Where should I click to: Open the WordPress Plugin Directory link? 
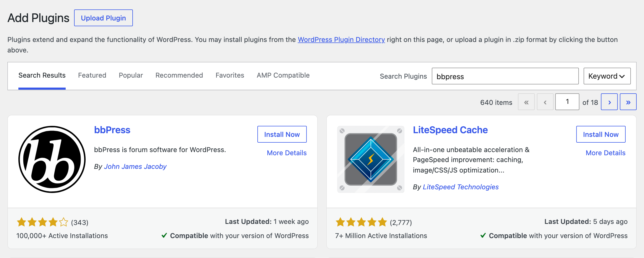[x=341, y=40]
